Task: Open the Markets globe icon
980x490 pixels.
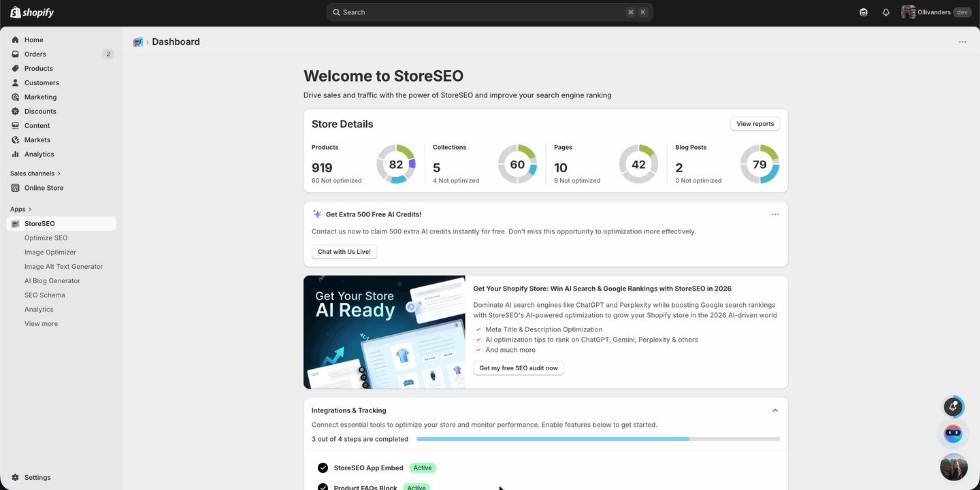Action: 15,140
